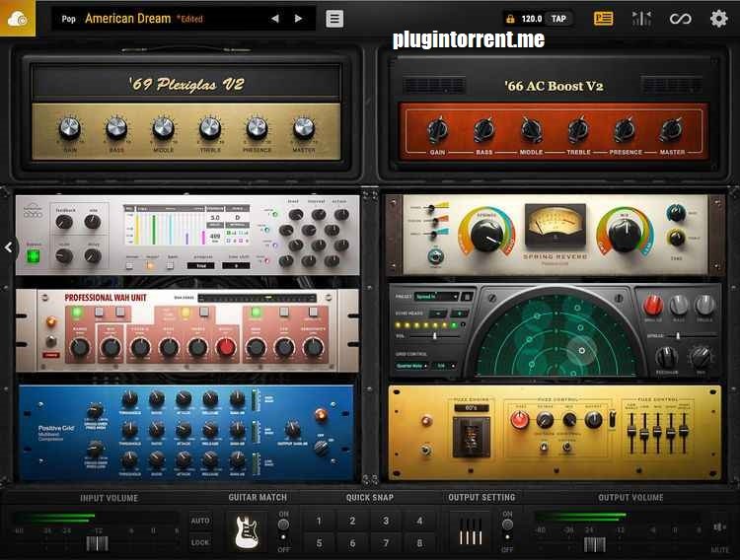
Task: Click the minus echo heads button
Action: (438, 314)
